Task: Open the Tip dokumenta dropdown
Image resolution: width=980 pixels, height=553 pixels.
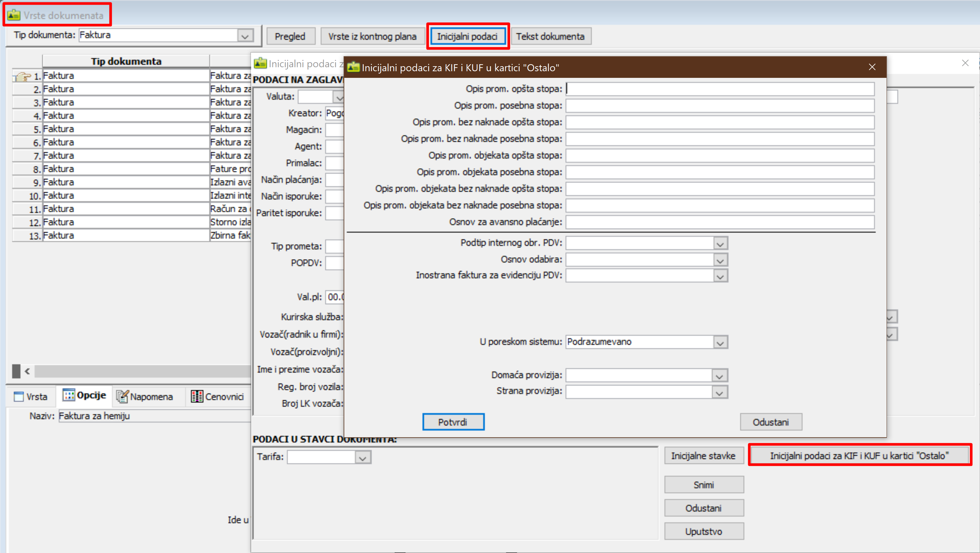Action: point(245,36)
